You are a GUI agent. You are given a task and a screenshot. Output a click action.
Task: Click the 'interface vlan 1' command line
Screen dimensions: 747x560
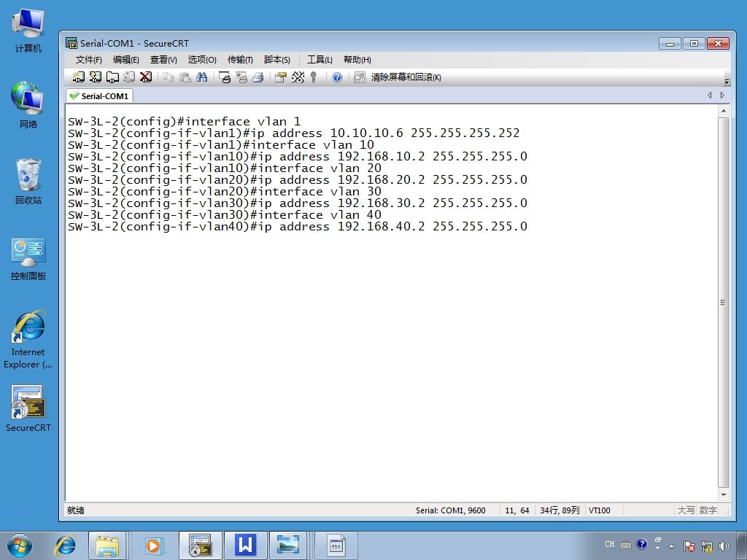click(185, 122)
